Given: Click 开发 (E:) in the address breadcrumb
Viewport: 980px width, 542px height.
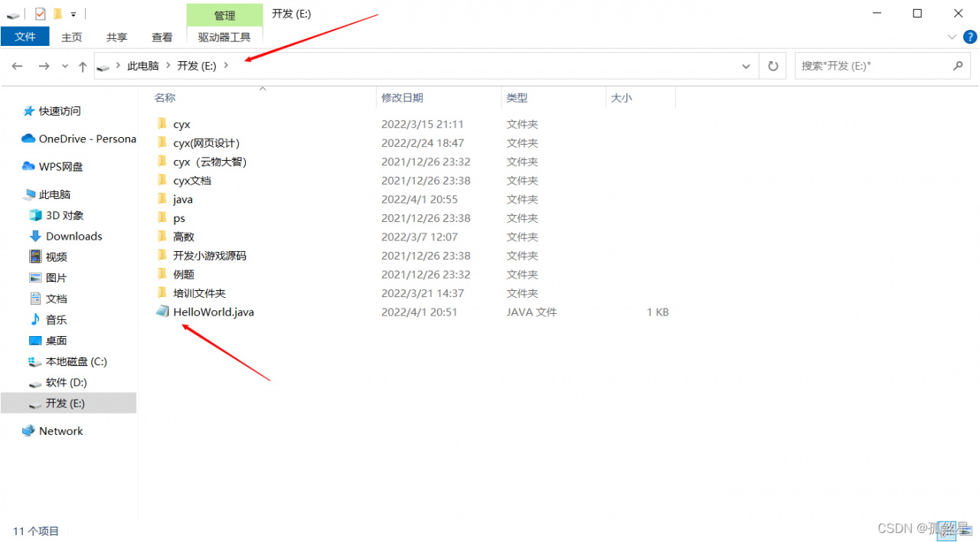Looking at the screenshot, I should click(197, 67).
